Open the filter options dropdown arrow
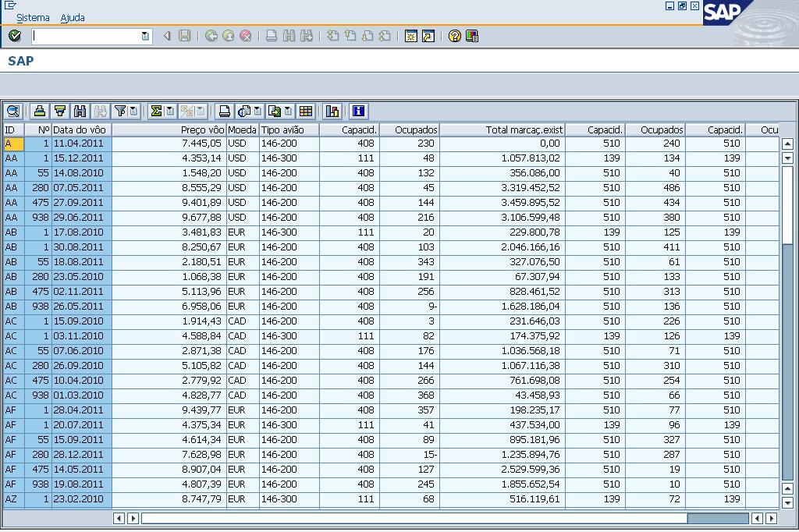 coord(133,112)
